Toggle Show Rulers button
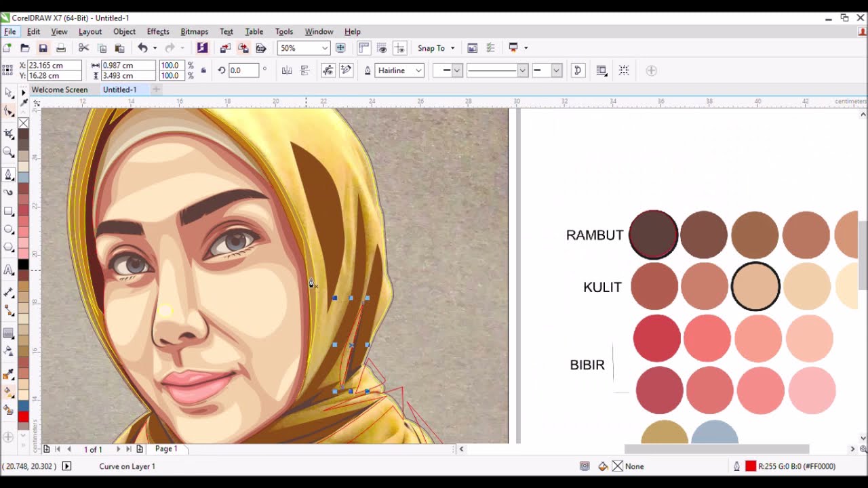The height and width of the screenshot is (488, 868). tap(364, 48)
